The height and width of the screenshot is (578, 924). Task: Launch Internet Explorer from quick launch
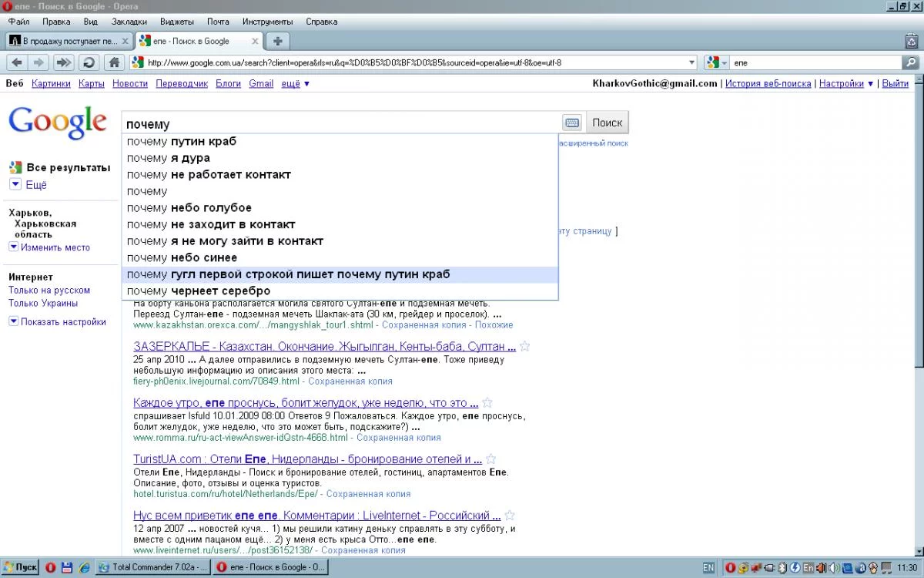tap(84, 567)
